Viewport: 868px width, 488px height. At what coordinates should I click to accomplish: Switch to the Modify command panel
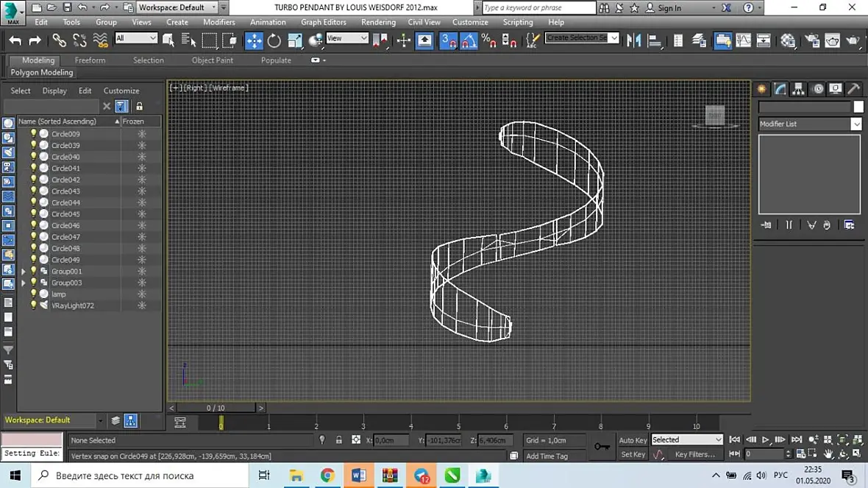[x=780, y=89]
